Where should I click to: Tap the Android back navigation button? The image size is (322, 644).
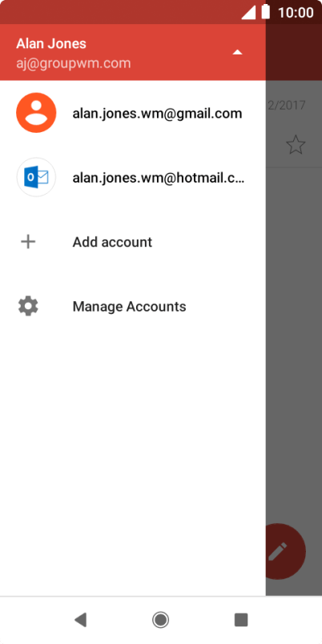[x=80, y=619]
